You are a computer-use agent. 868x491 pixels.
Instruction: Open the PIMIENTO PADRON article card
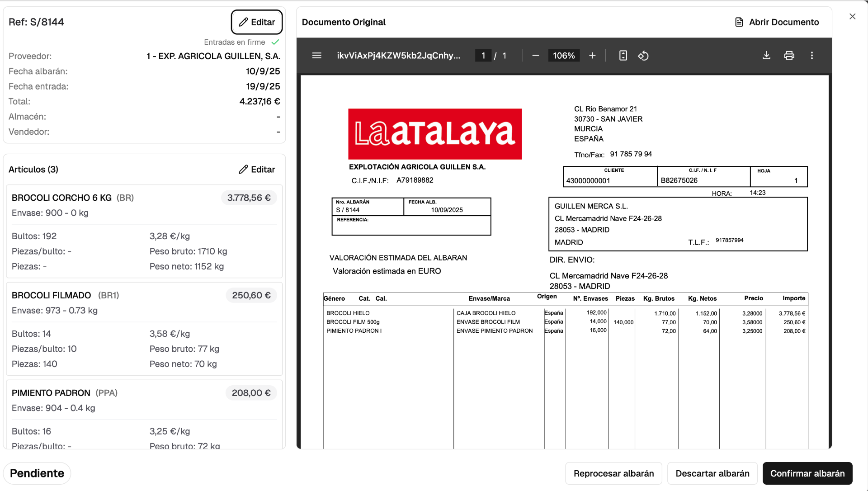[144, 415]
